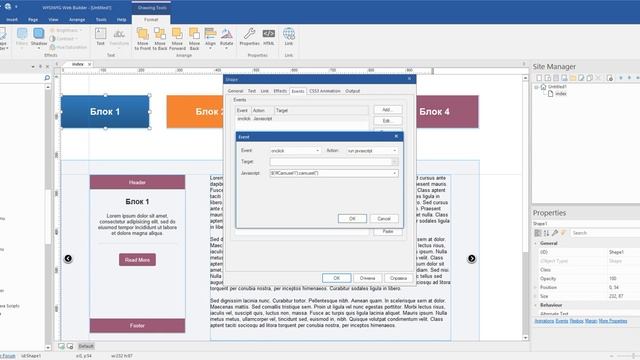The width and height of the screenshot is (640, 360).
Task: Open the Help ribbon tab
Action: pos(121,20)
